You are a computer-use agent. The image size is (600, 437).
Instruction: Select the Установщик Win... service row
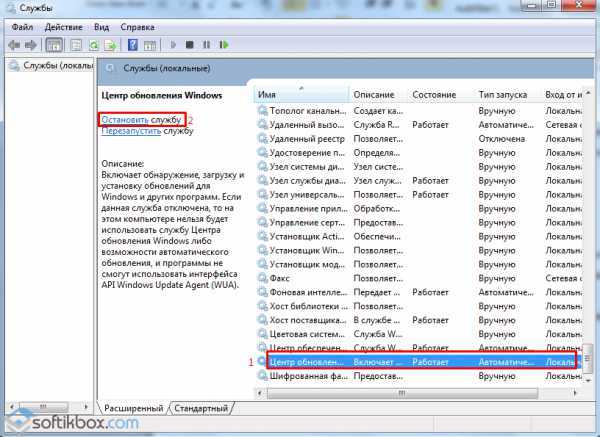pyautogui.click(x=420, y=251)
